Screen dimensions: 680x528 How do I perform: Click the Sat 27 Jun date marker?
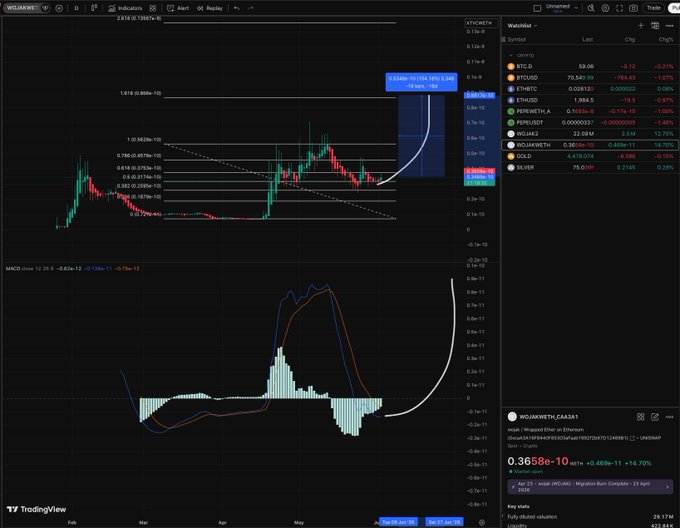[444, 522]
